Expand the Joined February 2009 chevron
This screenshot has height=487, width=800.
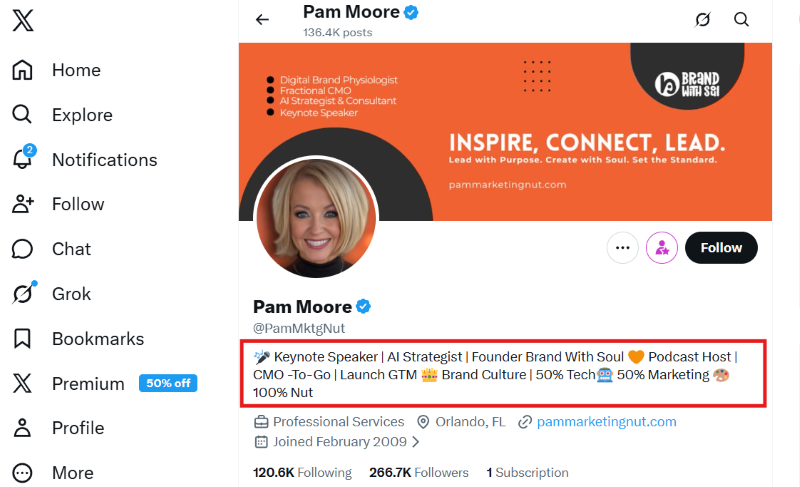point(416,441)
